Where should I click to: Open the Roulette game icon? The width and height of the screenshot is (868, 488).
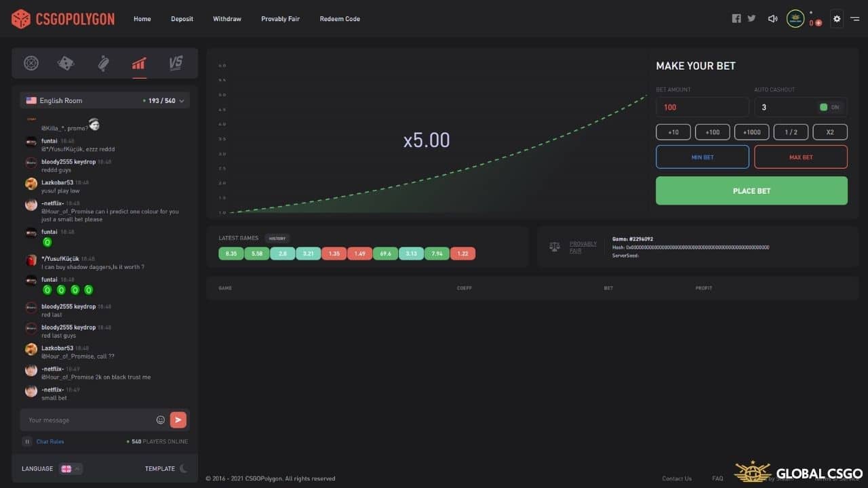coord(31,63)
